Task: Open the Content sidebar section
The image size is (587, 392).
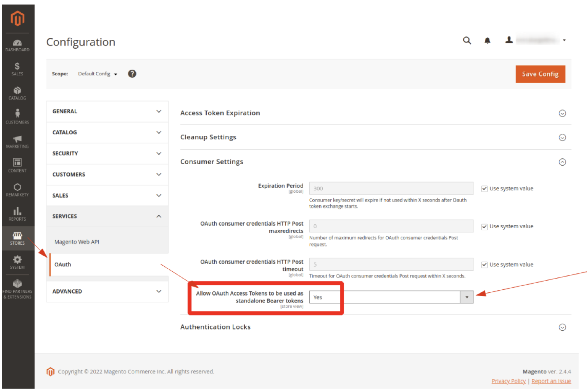Action: point(17,166)
